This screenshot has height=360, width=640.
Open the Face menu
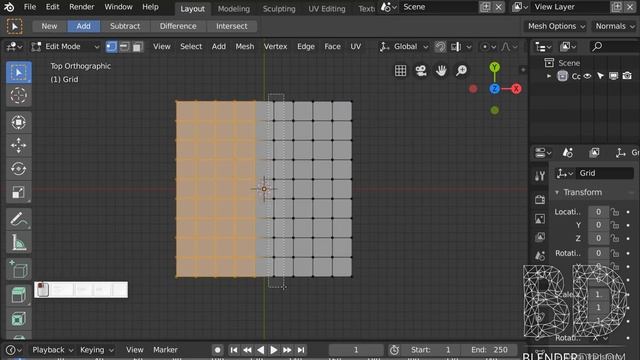pos(332,47)
